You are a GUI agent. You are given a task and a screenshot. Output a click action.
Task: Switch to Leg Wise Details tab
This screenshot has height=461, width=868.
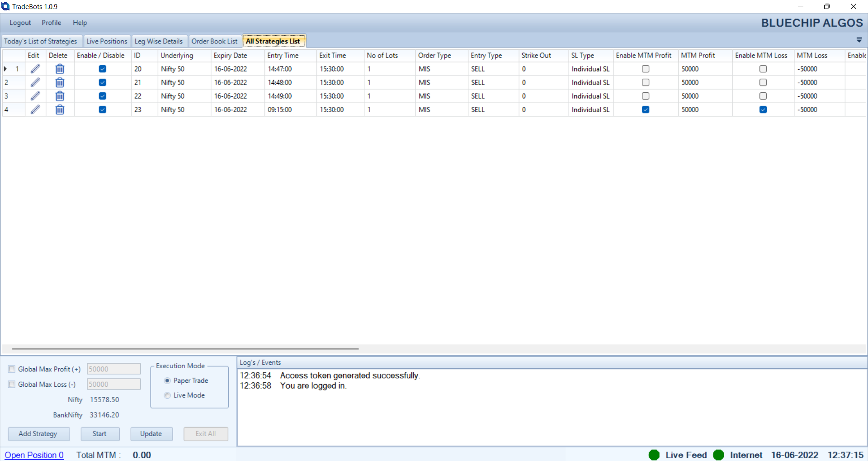point(159,41)
